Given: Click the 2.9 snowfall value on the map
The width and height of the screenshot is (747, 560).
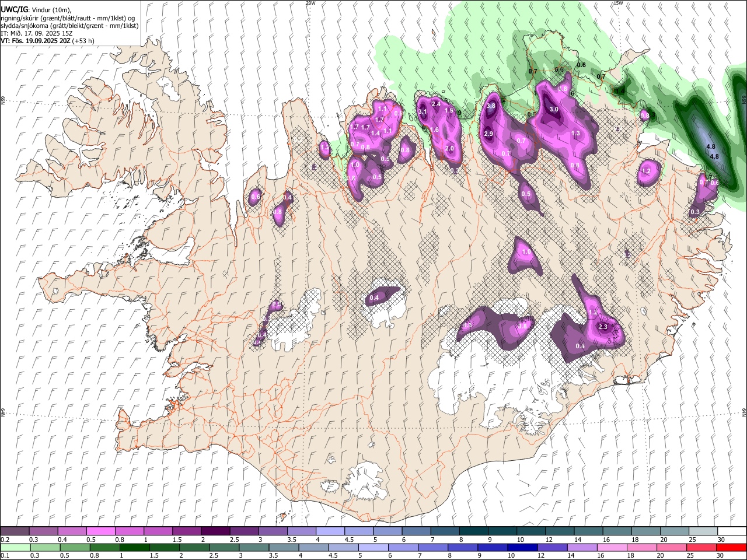Looking at the screenshot, I should 489,134.
